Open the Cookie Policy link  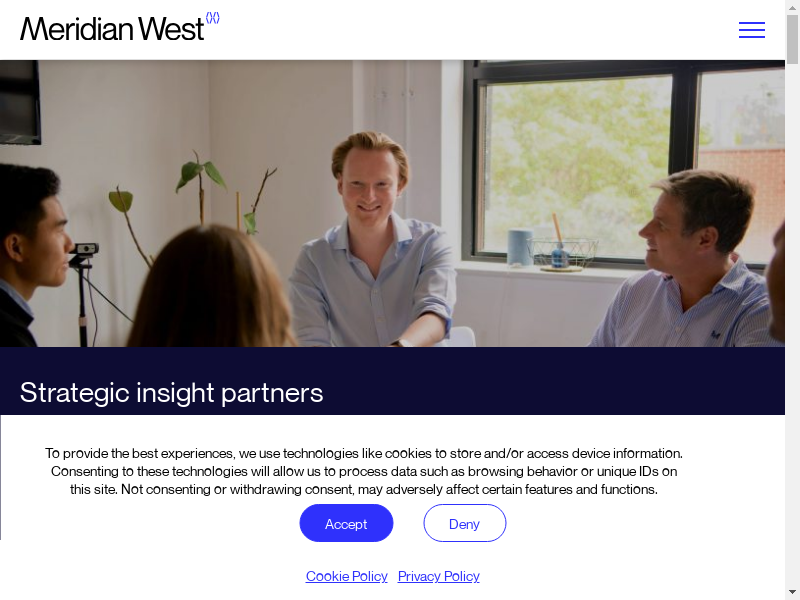point(346,576)
